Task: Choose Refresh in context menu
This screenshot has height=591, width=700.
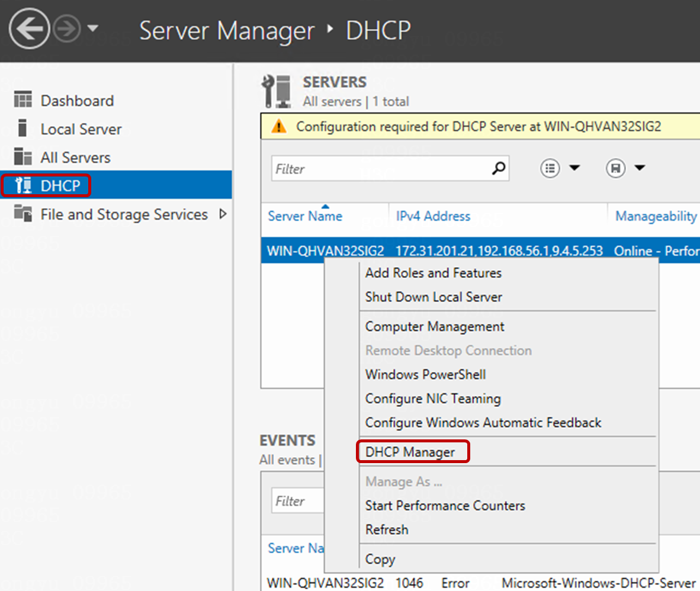Action: click(x=387, y=530)
